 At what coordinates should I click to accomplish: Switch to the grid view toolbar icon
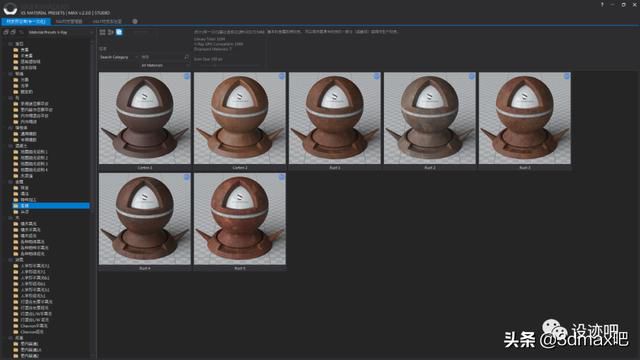(102, 32)
